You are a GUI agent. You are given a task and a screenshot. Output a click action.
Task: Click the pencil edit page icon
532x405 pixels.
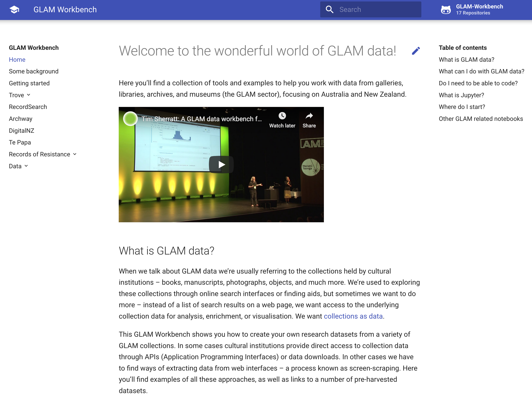click(416, 51)
